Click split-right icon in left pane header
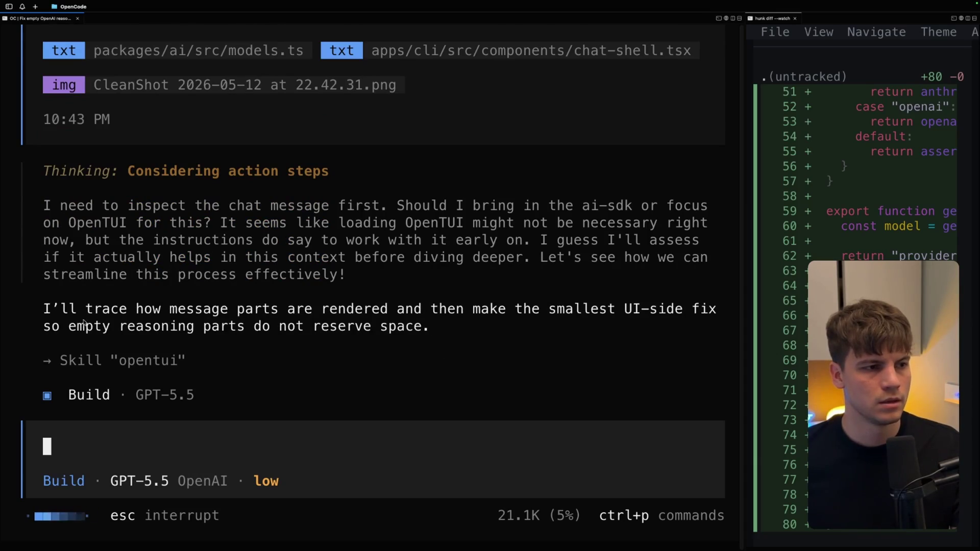The width and height of the screenshot is (980, 551). pos(733,18)
